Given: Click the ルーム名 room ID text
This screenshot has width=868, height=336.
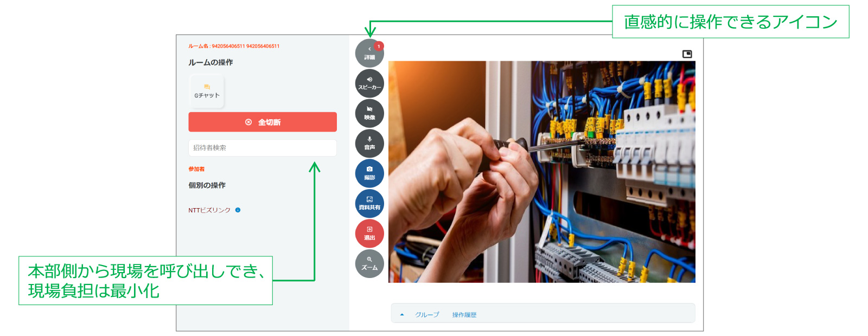Looking at the screenshot, I should (x=234, y=46).
